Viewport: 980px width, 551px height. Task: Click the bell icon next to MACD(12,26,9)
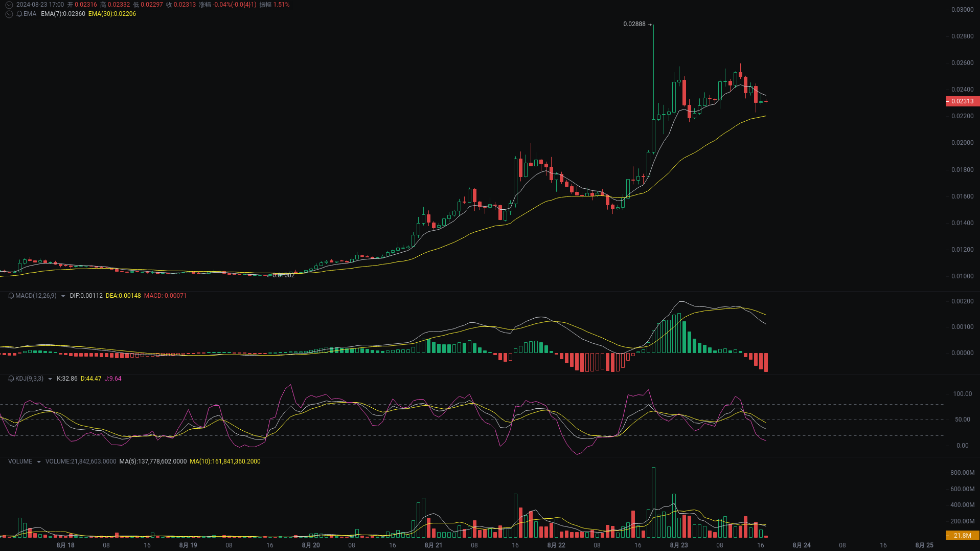pyautogui.click(x=10, y=296)
